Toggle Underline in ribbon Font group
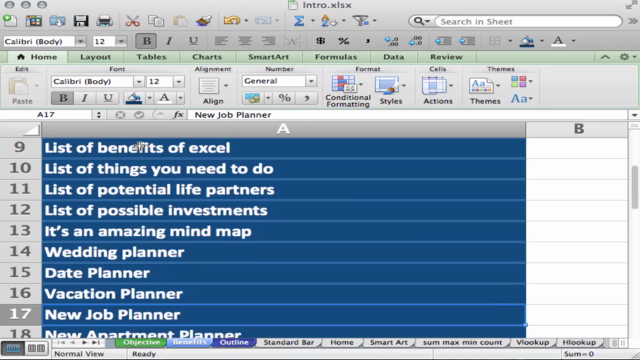 [108, 98]
